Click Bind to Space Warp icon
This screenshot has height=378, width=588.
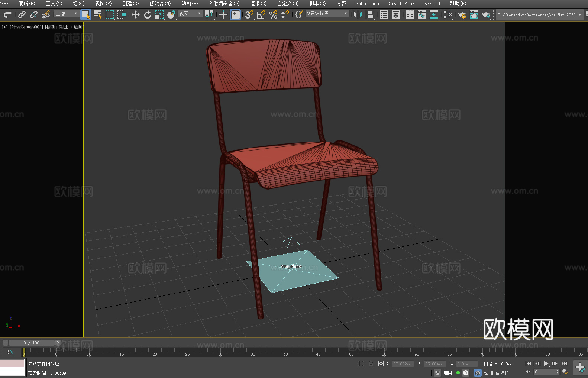(x=46, y=14)
